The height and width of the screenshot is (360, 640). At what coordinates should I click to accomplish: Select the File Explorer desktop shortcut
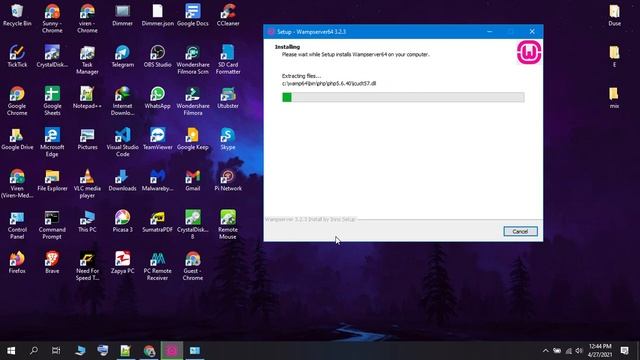52,180
